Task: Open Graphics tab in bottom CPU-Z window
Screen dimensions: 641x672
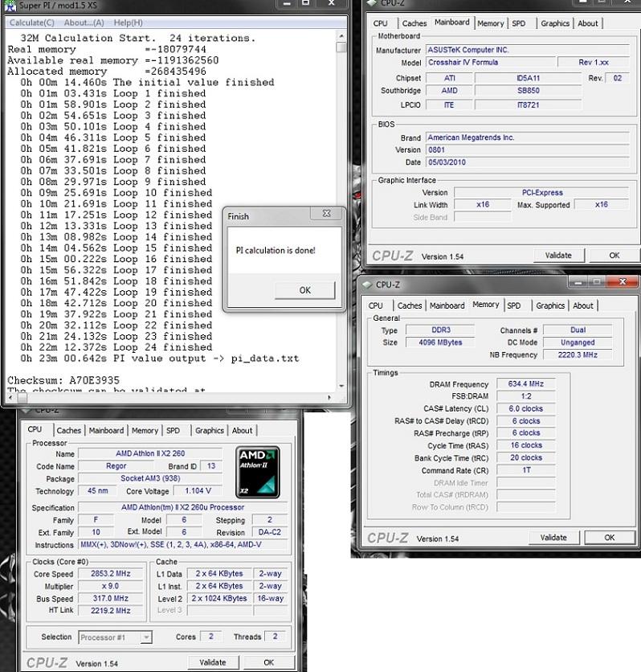Action: tap(210, 430)
